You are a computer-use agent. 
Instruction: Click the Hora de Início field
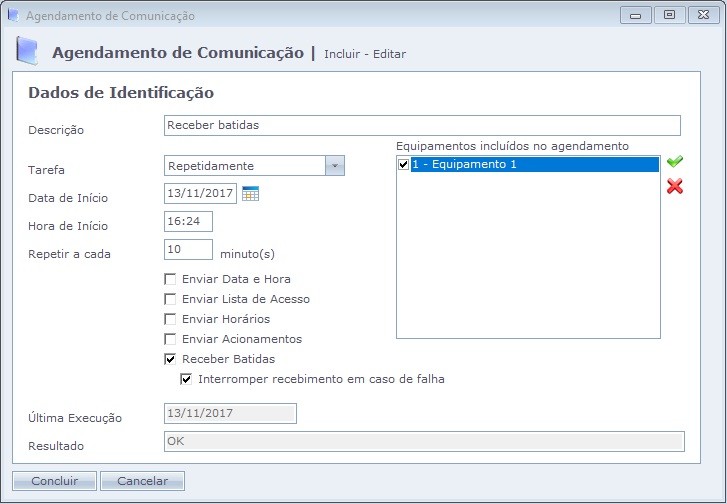(x=188, y=222)
